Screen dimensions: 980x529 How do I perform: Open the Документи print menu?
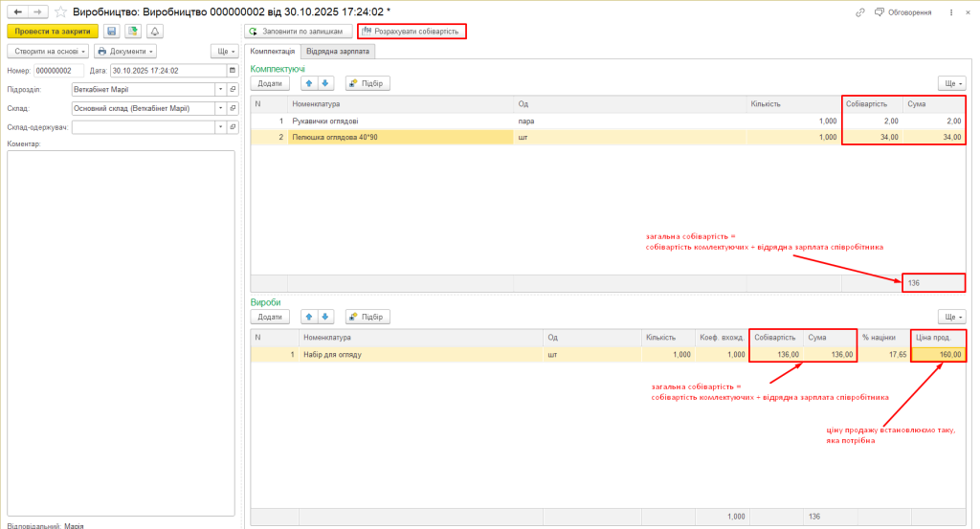124,51
